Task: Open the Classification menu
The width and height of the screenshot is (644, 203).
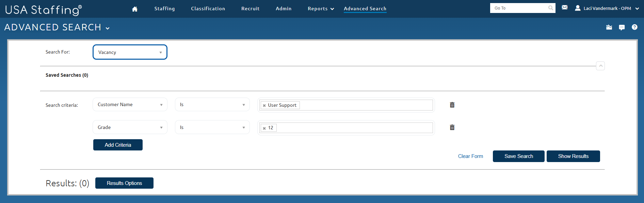Action: coord(208,9)
